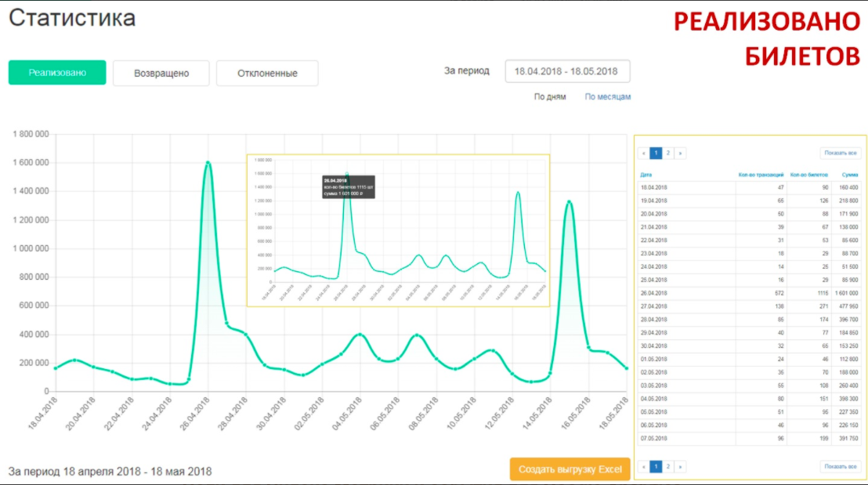Click Показать все above the table
The height and width of the screenshot is (485, 868).
point(840,154)
